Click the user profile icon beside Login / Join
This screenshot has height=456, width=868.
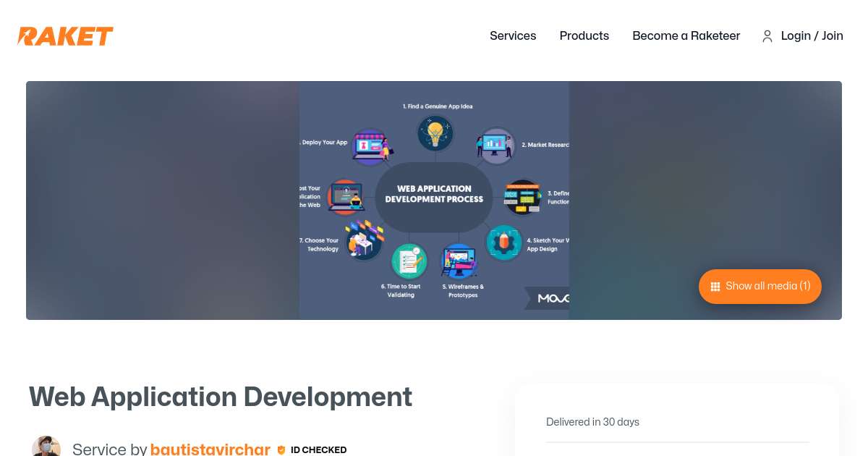point(767,36)
